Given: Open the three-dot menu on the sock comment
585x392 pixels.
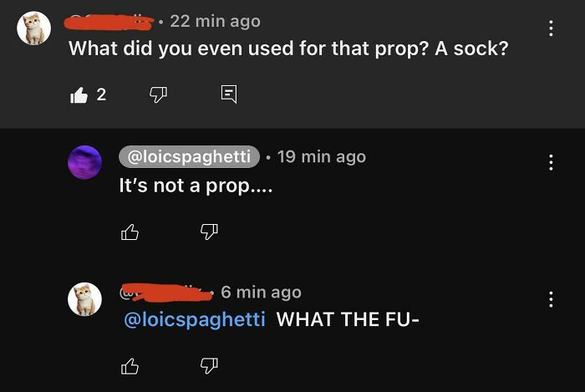Looking at the screenshot, I should click(550, 28).
